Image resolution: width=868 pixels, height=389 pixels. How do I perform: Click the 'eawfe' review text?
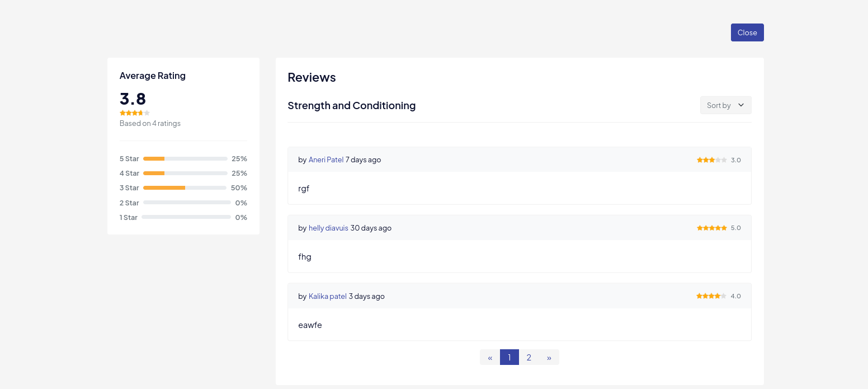coord(310,325)
